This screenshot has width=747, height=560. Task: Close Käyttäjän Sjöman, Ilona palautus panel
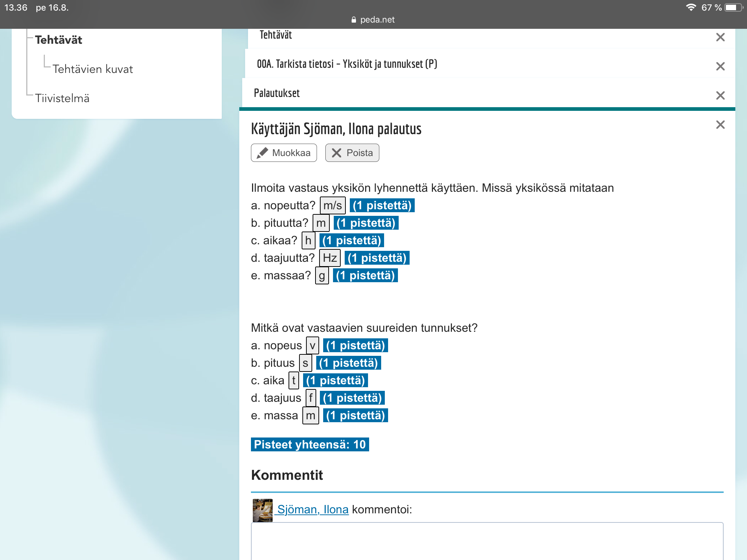pyautogui.click(x=720, y=125)
